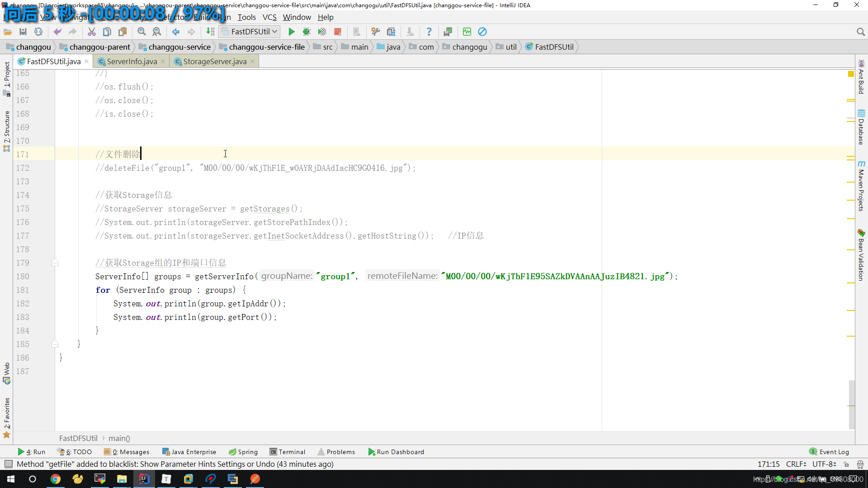
Task: Run FastDFSUtil with the green play icon
Action: coord(292,32)
